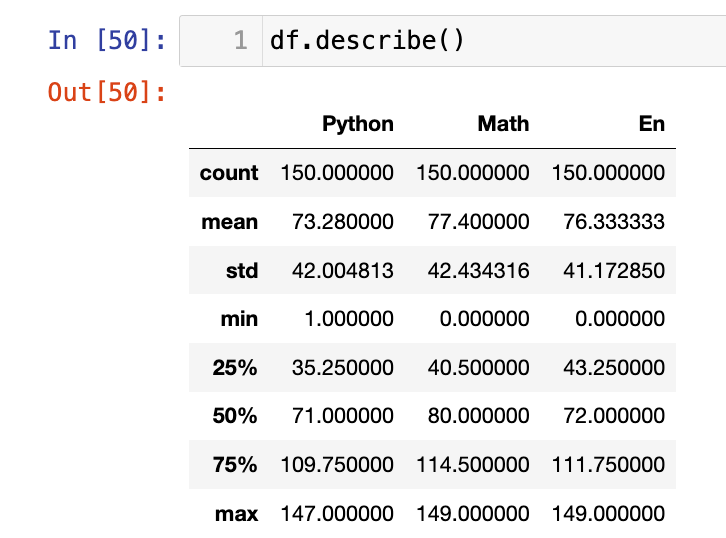Click the En column header

pos(651,124)
